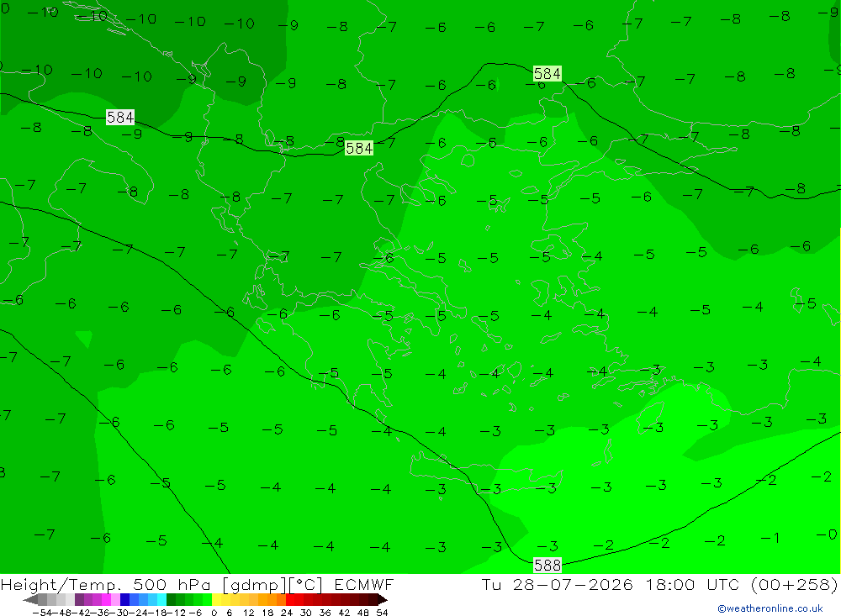The height and width of the screenshot is (616, 841).
Task: Pick the yellow legend swatch above 0
Action: click(x=216, y=599)
